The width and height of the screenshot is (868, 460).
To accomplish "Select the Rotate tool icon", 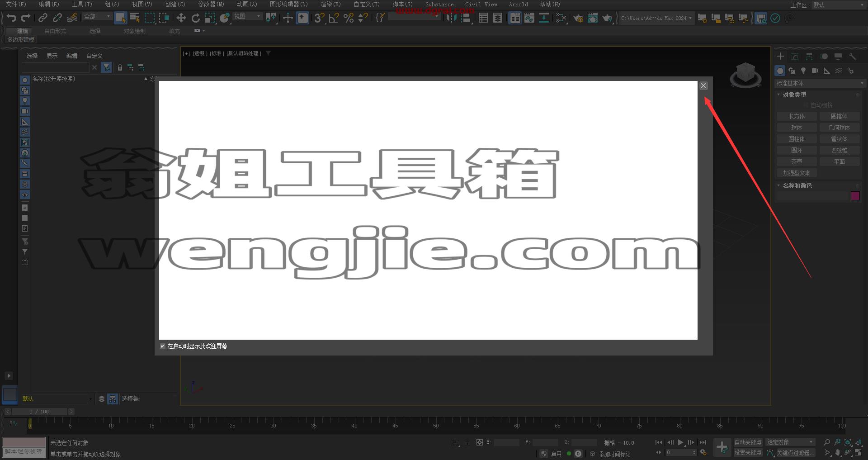I will pyautogui.click(x=196, y=18).
